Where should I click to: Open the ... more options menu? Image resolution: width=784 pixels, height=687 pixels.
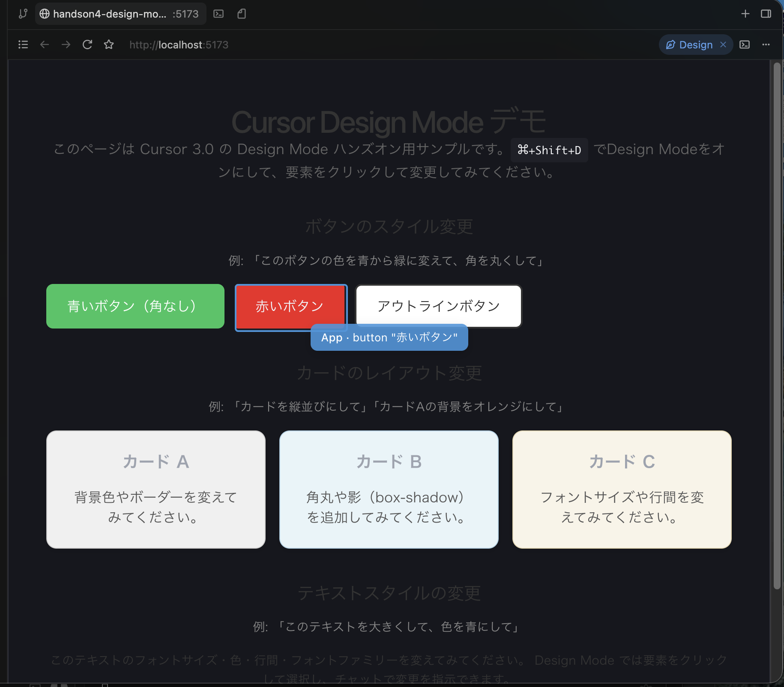766,45
